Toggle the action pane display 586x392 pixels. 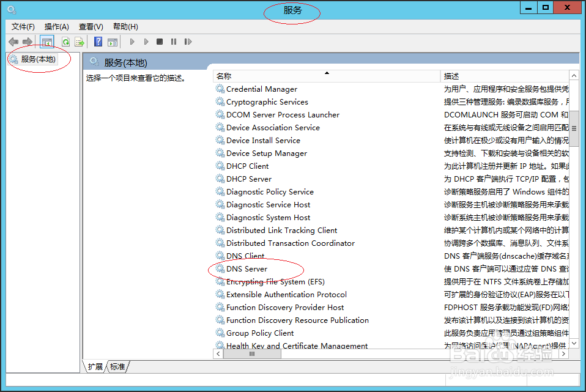point(113,41)
